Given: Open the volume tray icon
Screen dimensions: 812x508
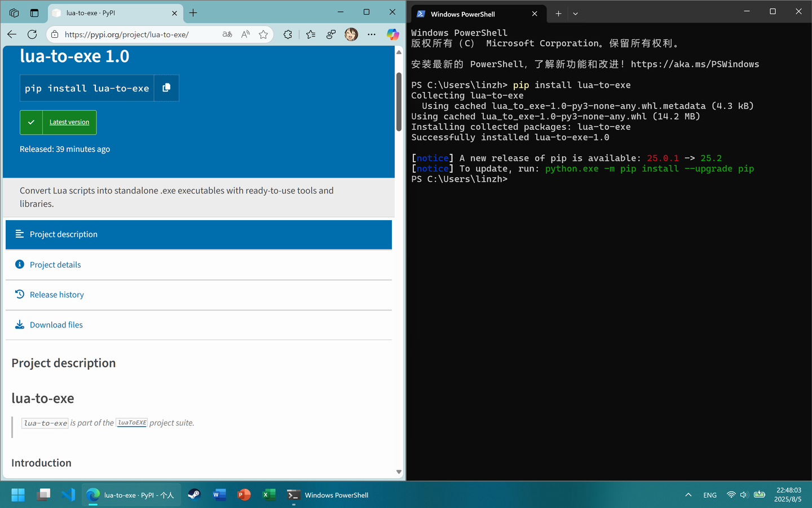Looking at the screenshot, I should tap(744, 495).
